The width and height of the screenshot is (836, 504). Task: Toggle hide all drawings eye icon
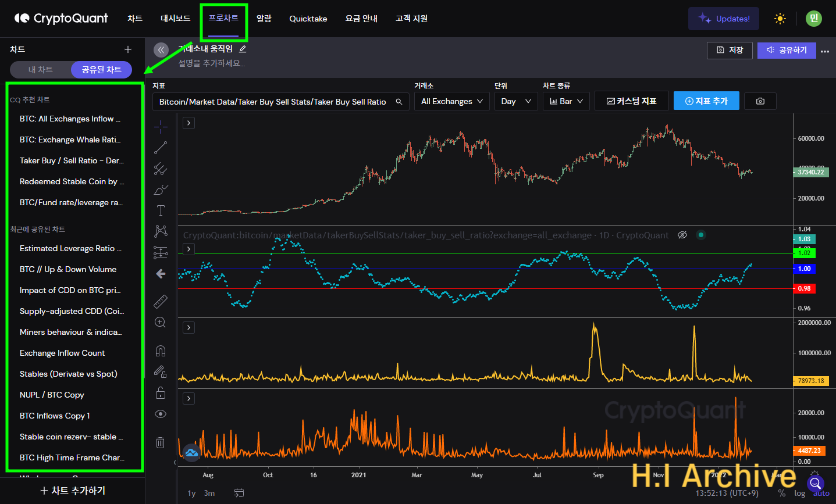click(161, 414)
